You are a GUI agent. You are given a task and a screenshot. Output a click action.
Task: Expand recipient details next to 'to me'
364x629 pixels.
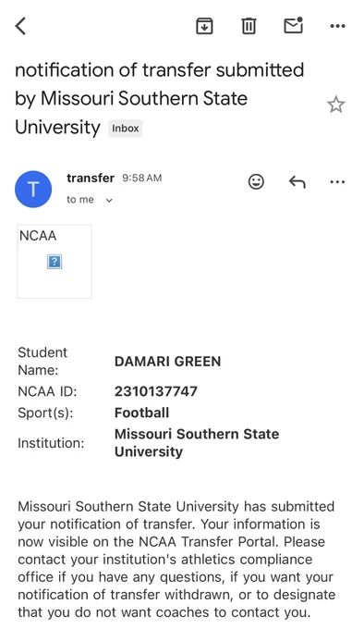tap(109, 200)
